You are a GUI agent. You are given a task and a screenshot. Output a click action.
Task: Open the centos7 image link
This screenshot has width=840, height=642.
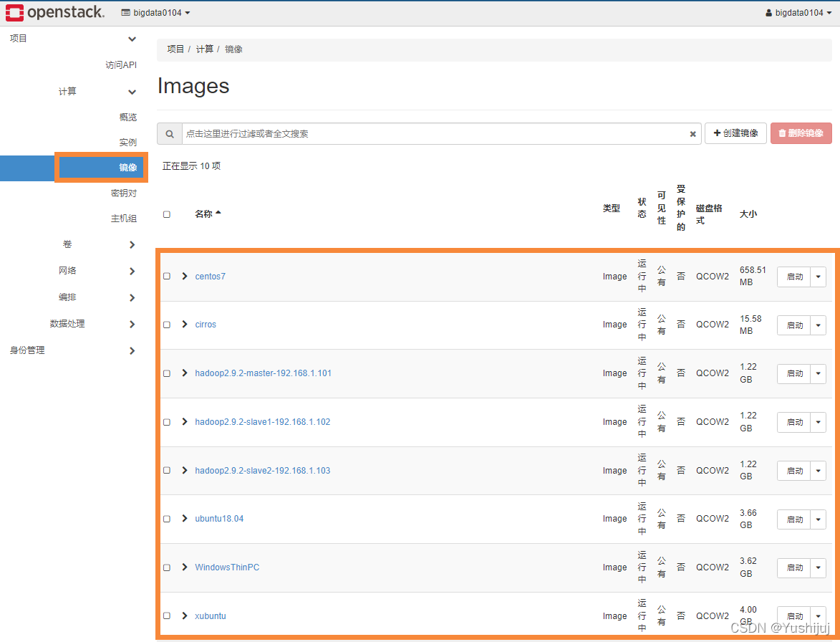click(210, 277)
